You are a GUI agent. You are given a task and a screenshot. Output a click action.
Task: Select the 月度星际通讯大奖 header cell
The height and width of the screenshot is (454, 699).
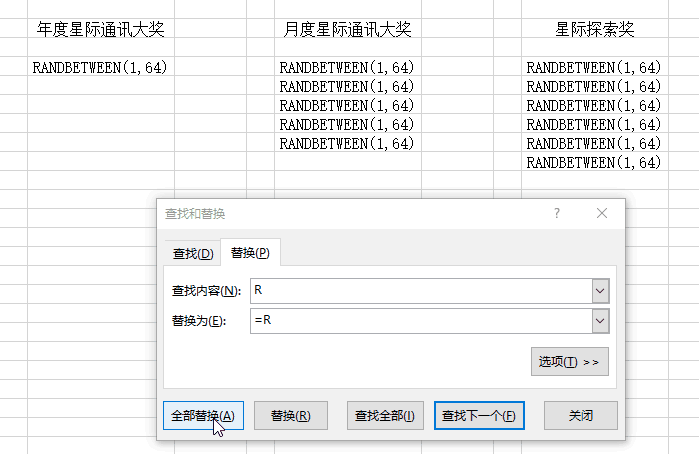tap(348, 30)
